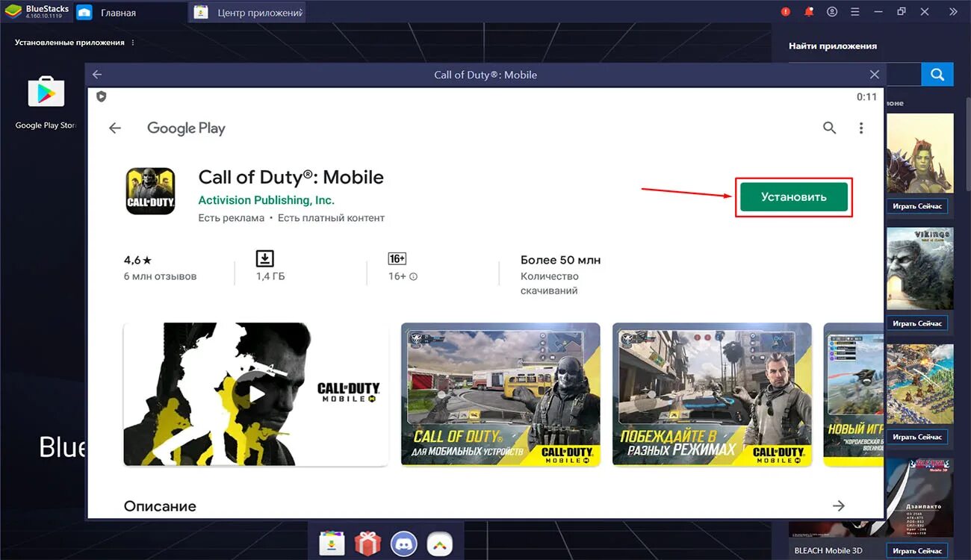Open the Установленные приложения options dots

pyautogui.click(x=134, y=43)
